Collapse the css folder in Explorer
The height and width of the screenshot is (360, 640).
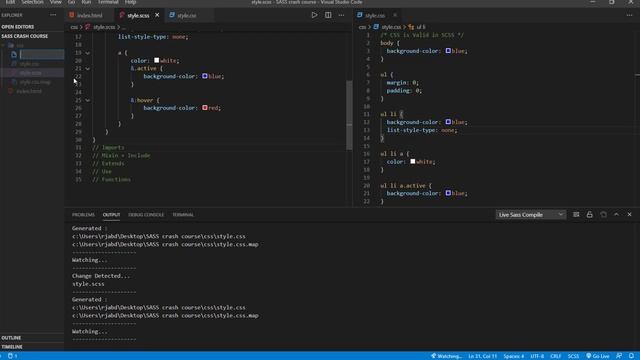click(32, 45)
